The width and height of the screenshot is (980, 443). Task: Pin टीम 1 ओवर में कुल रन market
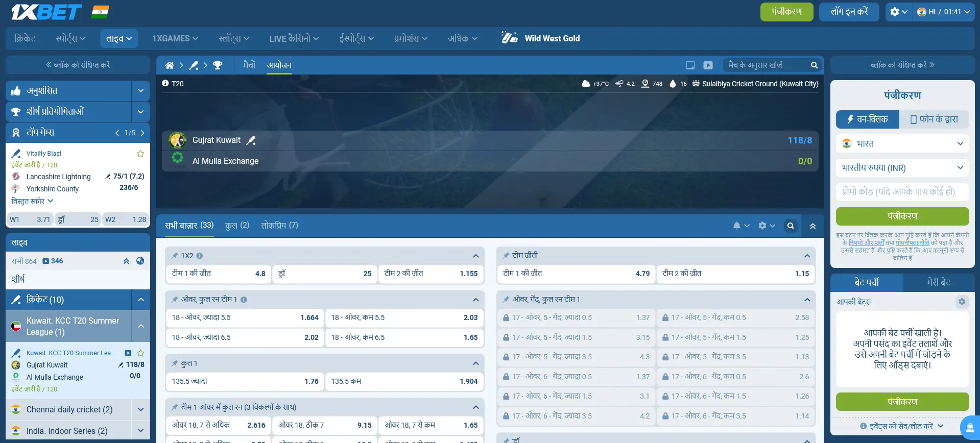point(175,407)
